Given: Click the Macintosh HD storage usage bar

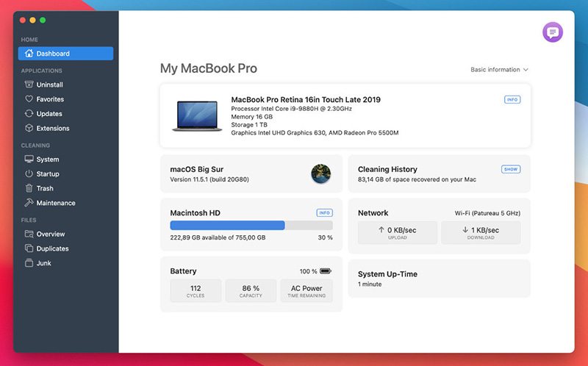Looking at the screenshot, I should click(x=251, y=225).
